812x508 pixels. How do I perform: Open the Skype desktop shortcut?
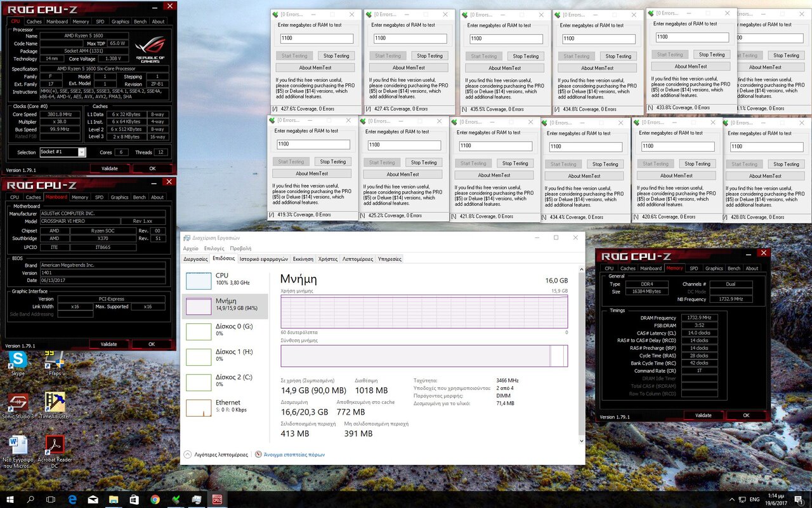click(x=18, y=363)
